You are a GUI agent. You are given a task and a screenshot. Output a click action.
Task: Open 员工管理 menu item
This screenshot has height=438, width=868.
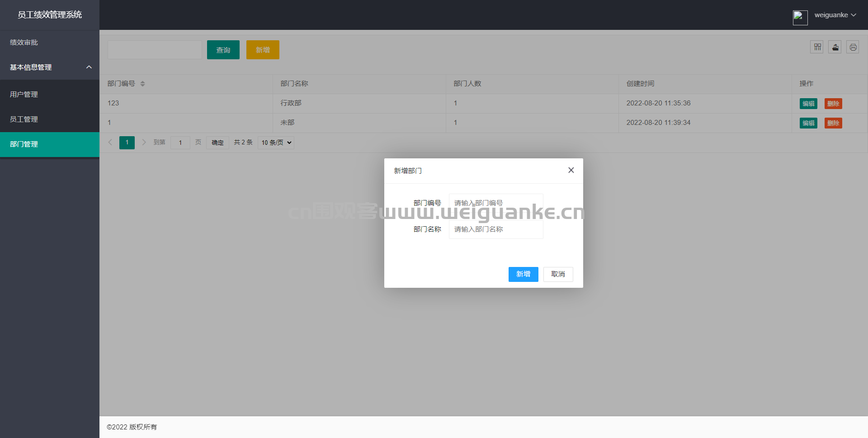pyautogui.click(x=50, y=119)
